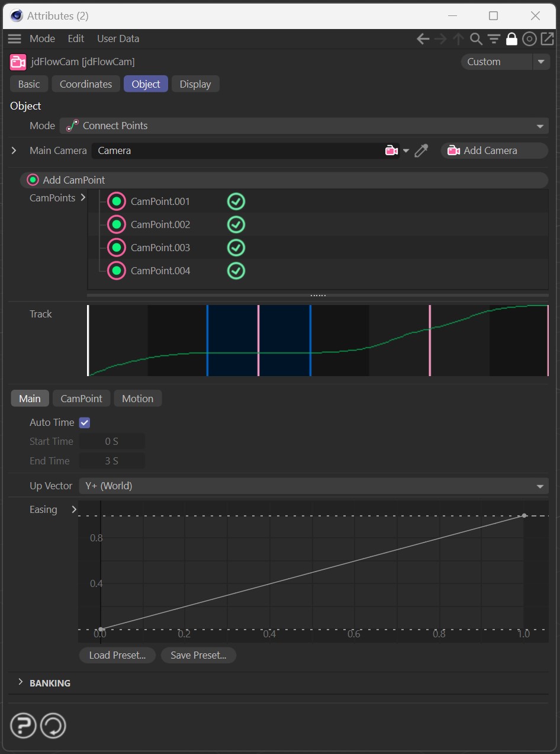Viewport: 560px width, 754px height.
Task: Click the search magnifier icon in the toolbar
Action: pyautogui.click(x=476, y=39)
